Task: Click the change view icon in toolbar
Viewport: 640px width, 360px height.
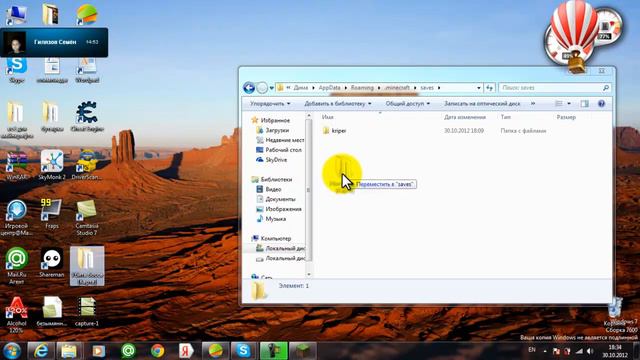Action: (559, 104)
